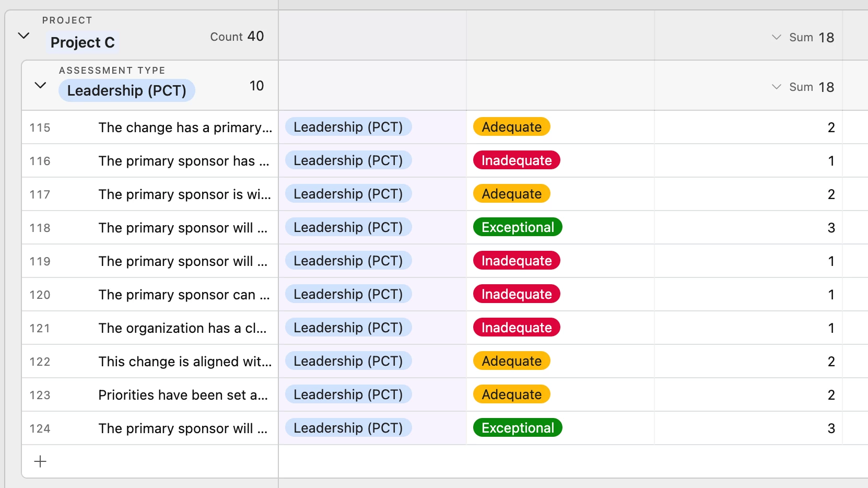Click the Leadership (PCT) group header tag
This screenshot has width=868, height=488.
[126, 90]
